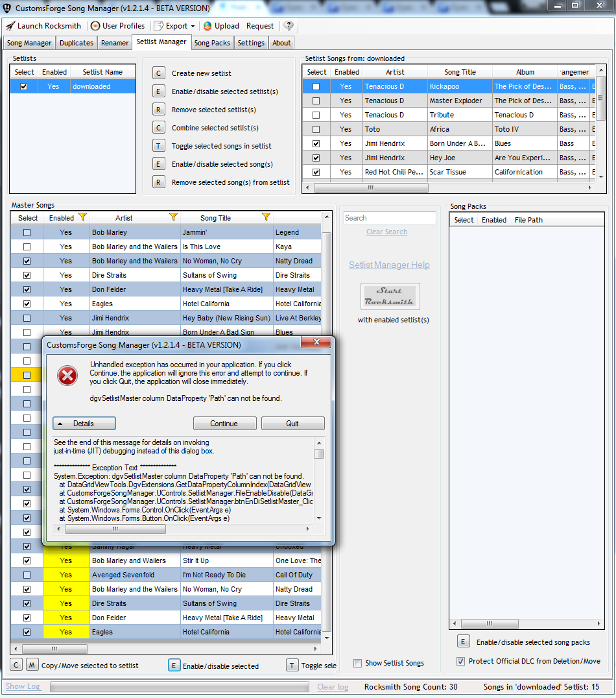Screen dimensions: 616x698
Task: Click Enable/disable selected setlist(s) icon
Action: coord(158,91)
